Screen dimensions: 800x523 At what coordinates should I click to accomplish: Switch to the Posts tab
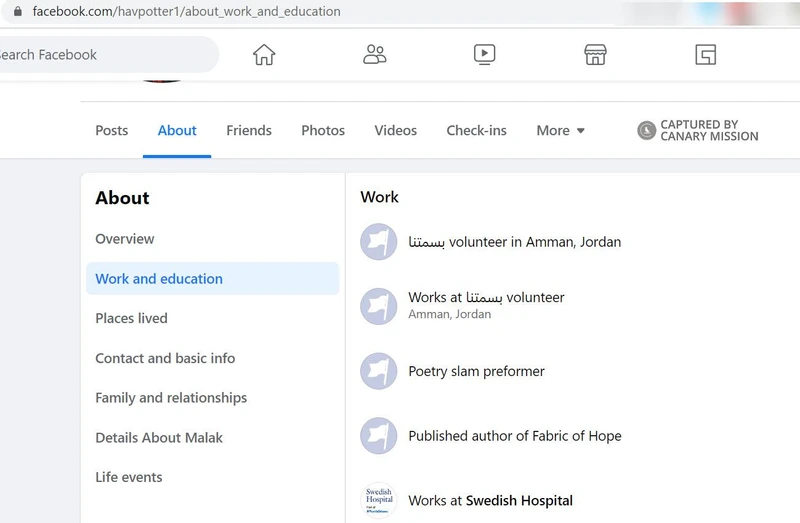coord(112,131)
